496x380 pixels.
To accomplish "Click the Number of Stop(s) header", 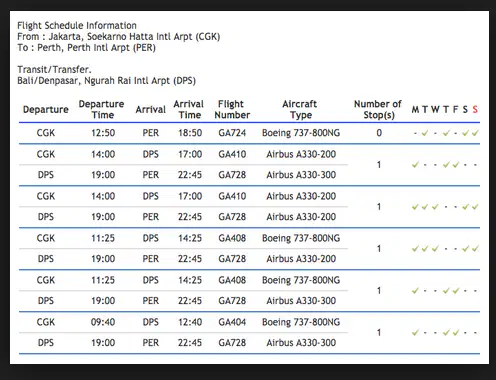I will tap(378, 109).
